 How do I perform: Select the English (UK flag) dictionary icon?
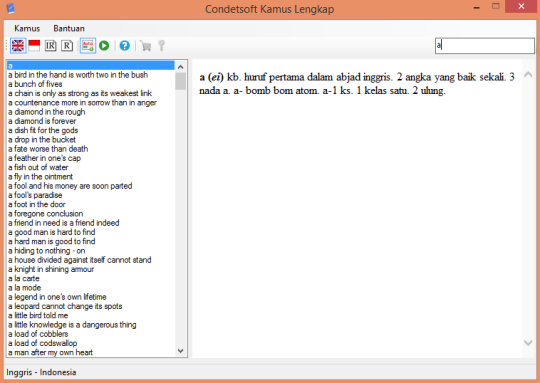(18, 46)
